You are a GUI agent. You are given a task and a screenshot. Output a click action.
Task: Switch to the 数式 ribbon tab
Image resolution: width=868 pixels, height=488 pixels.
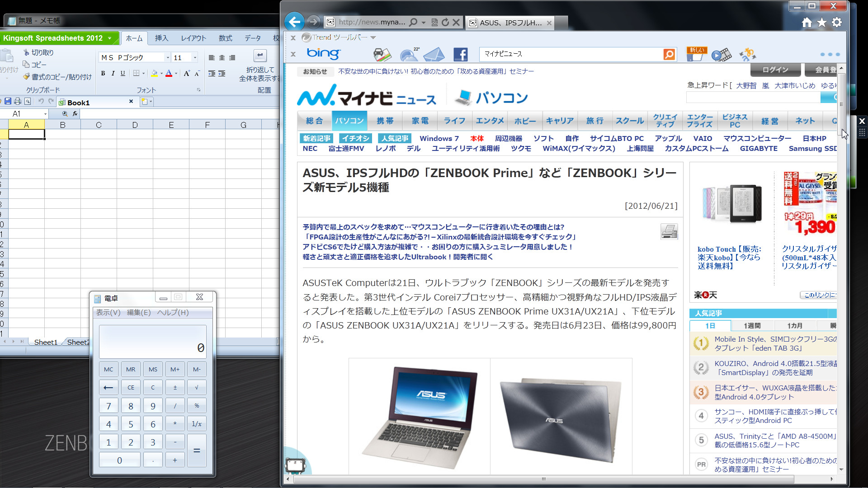pos(226,38)
